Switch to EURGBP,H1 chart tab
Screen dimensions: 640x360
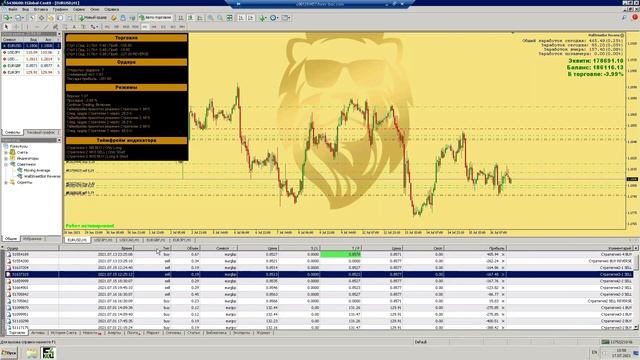(x=156, y=240)
